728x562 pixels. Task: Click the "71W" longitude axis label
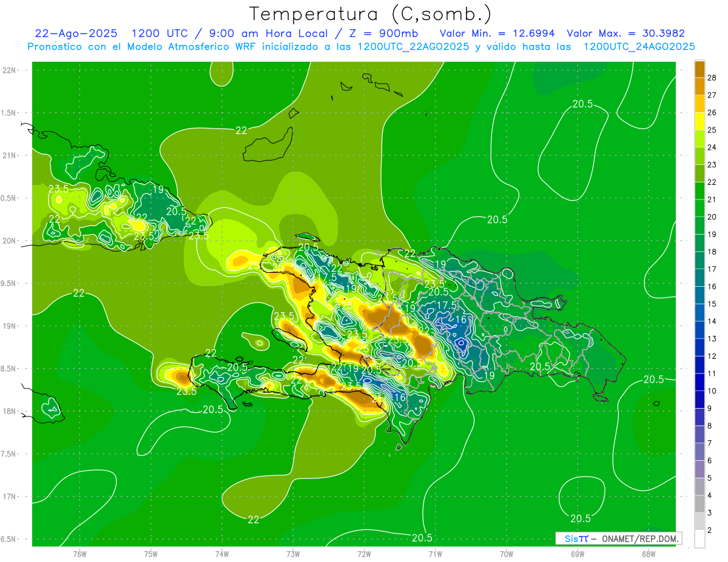[x=435, y=554]
